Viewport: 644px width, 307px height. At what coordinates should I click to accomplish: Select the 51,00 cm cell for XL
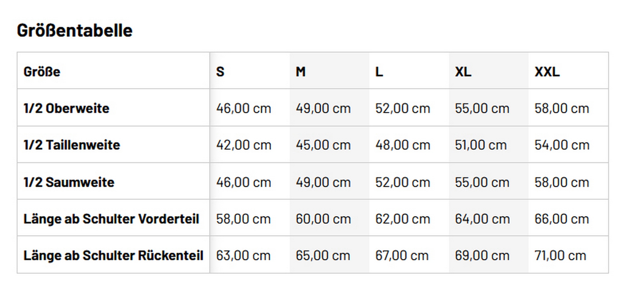[x=481, y=145]
